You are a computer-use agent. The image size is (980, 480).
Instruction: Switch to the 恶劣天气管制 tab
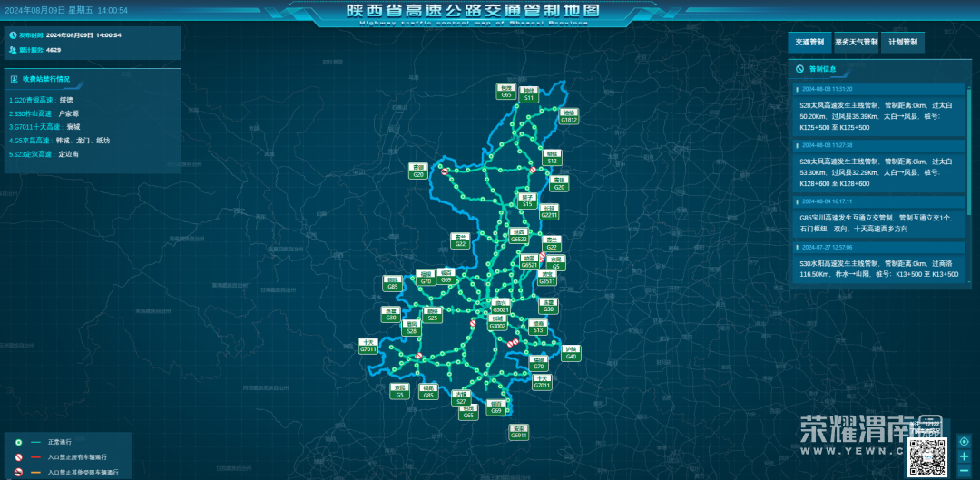[x=857, y=42]
